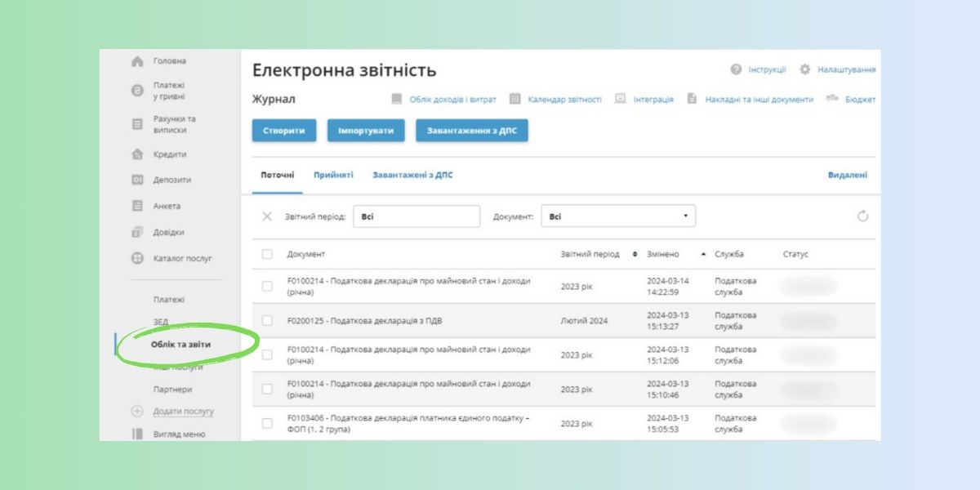Image resolution: width=980 pixels, height=490 pixels.
Task: Sort by the Змінено column arrow
Action: (x=703, y=254)
